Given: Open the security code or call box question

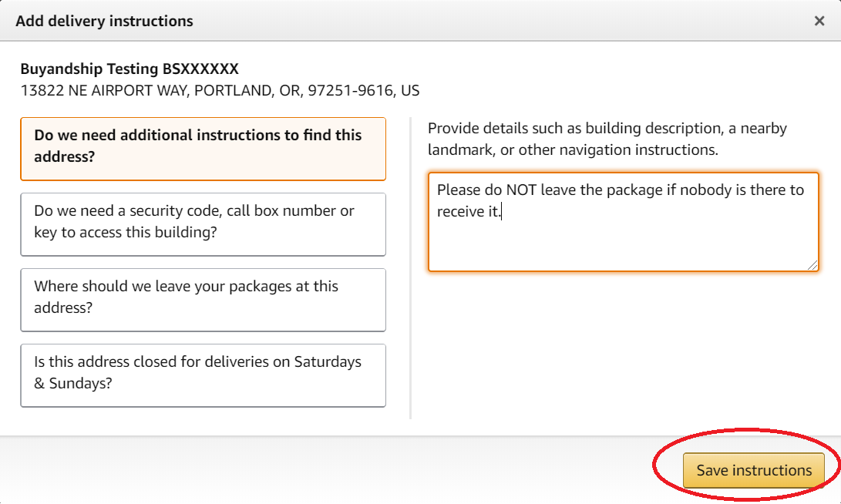Looking at the screenshot, I should pyautogui.click(x=204, y=225).
